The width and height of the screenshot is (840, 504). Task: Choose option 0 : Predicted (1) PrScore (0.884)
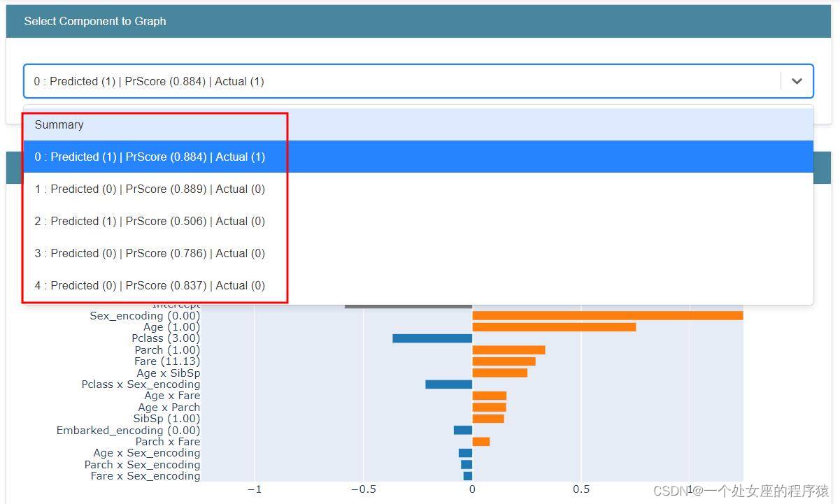coord(418,157)
